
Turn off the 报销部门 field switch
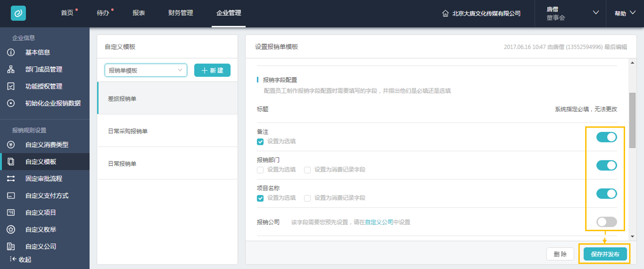pyautogui.click(x=606, y=165)
